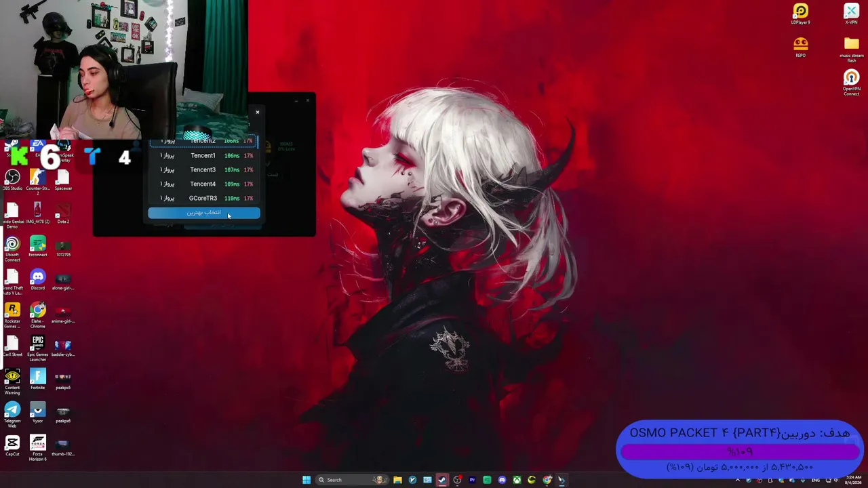Viewport: 868px width, 488px height.
Task: Select the Fortnite desktop icon
Action: pyautogui.click(x=37, y=379)
